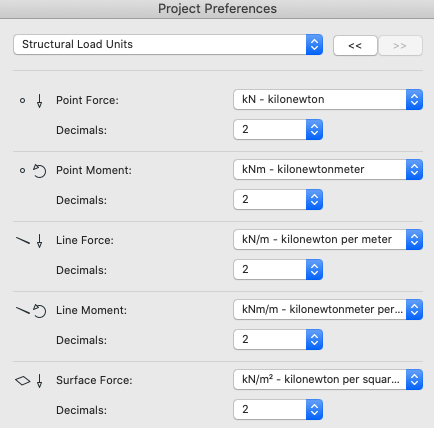
Task: Click the Line Force slanted line icon
Action: tap(23, 240)
